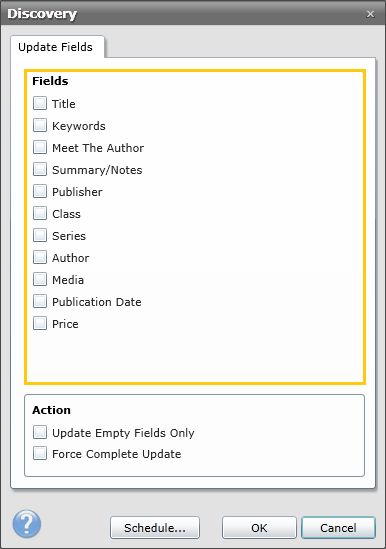
Task: Dismiss dialog using Cancel button
Action: (338, 528)
